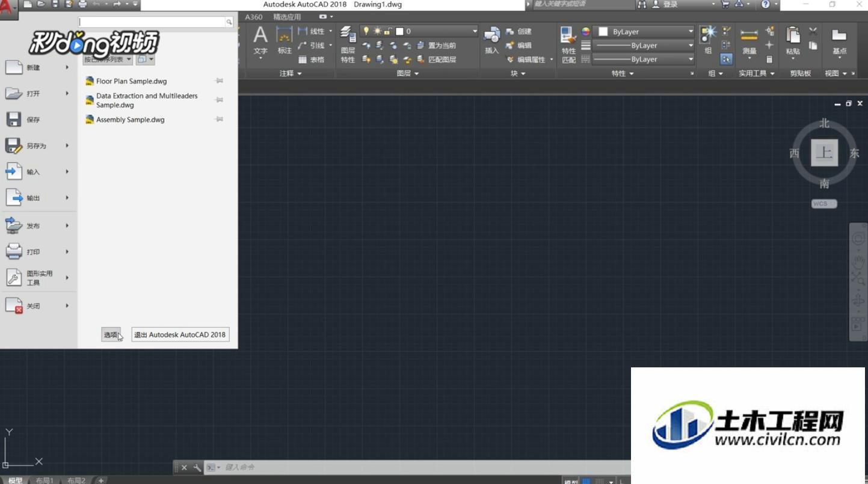Click the 插入 (Insert block) tool
Screen dimensions: 868x484
point(492,41)
